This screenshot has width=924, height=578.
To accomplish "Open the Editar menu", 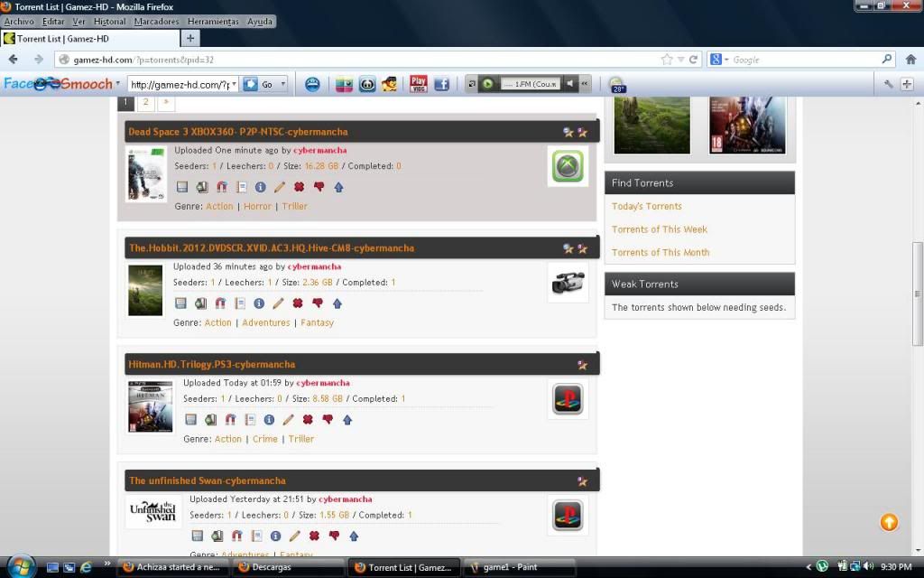I will click(53, 22).
